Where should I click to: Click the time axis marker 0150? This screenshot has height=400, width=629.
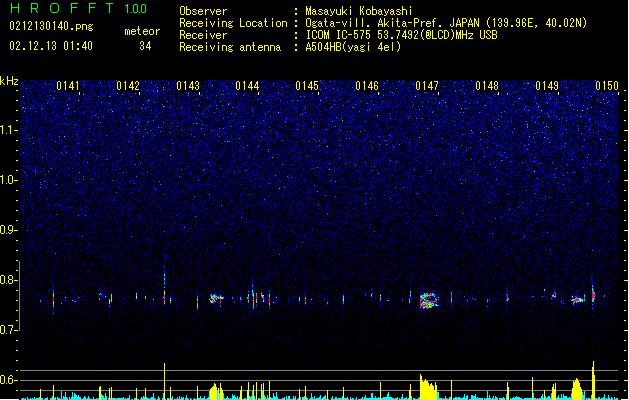click(x=607, y=86)
